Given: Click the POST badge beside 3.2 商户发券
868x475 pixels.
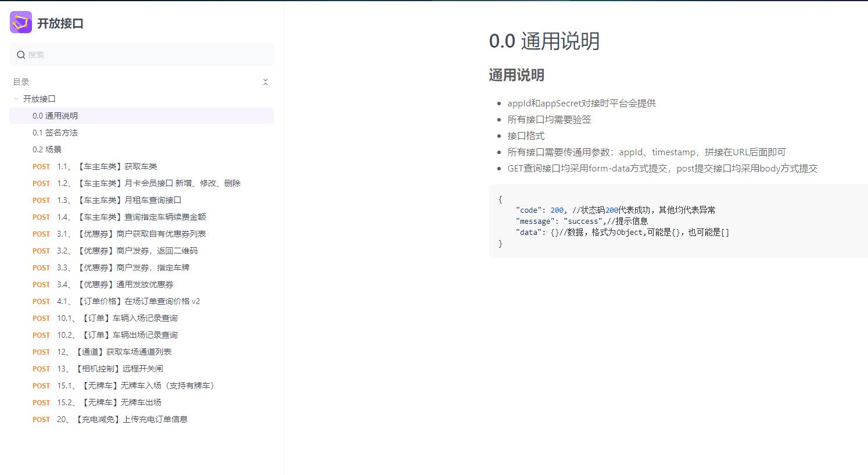Looking at the screenshot, I should click(41, 251).
